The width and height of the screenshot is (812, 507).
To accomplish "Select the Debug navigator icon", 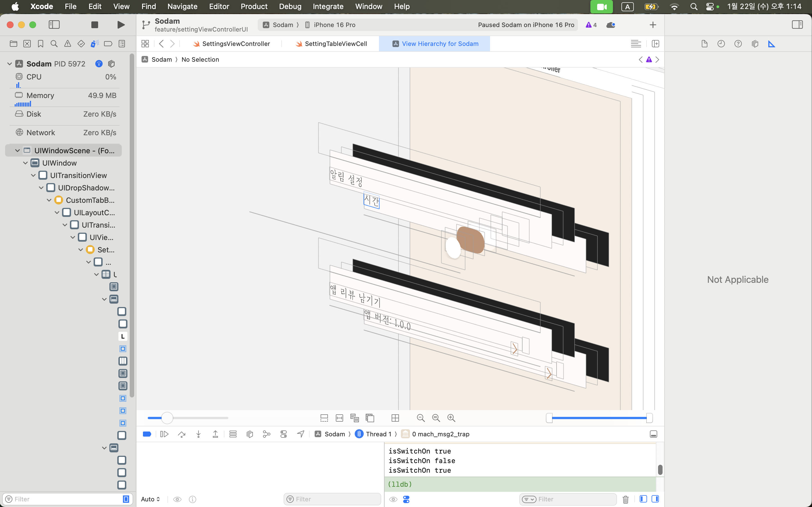I will (95, 44).
